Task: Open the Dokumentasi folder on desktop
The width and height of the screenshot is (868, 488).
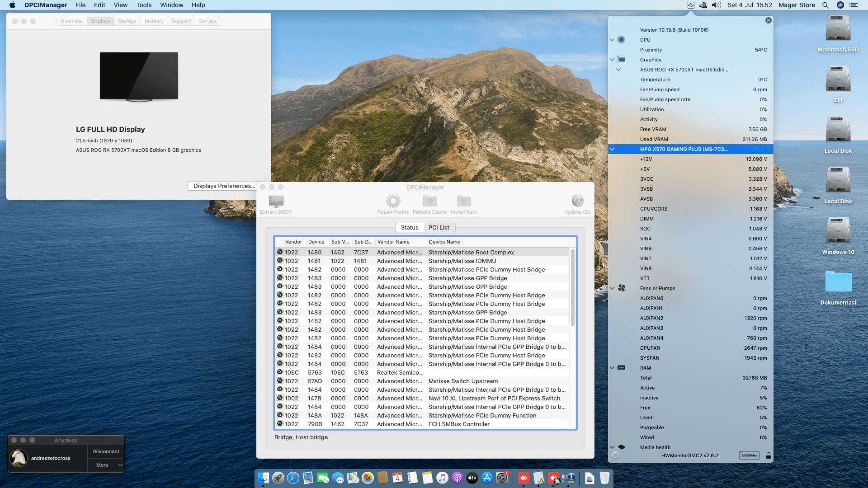Action: (x=838, y=282)
